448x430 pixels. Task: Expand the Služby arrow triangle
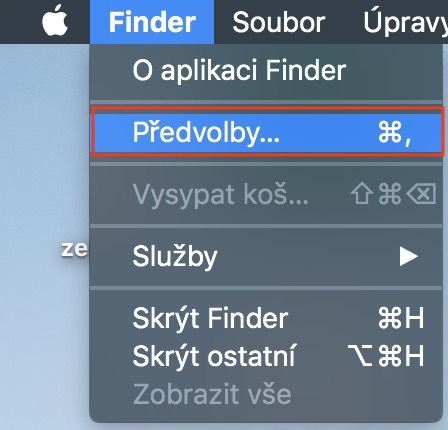(409, 257)
